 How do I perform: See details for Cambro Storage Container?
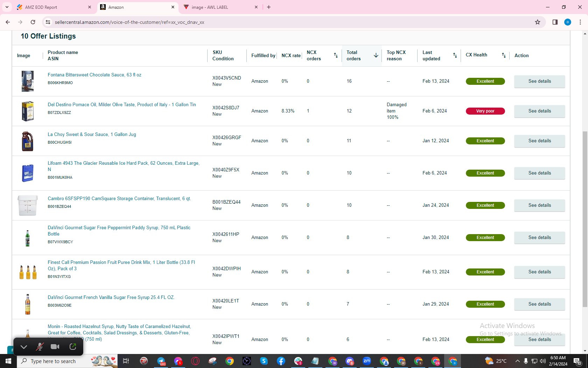pyautogui.click(x=539, y=205)
